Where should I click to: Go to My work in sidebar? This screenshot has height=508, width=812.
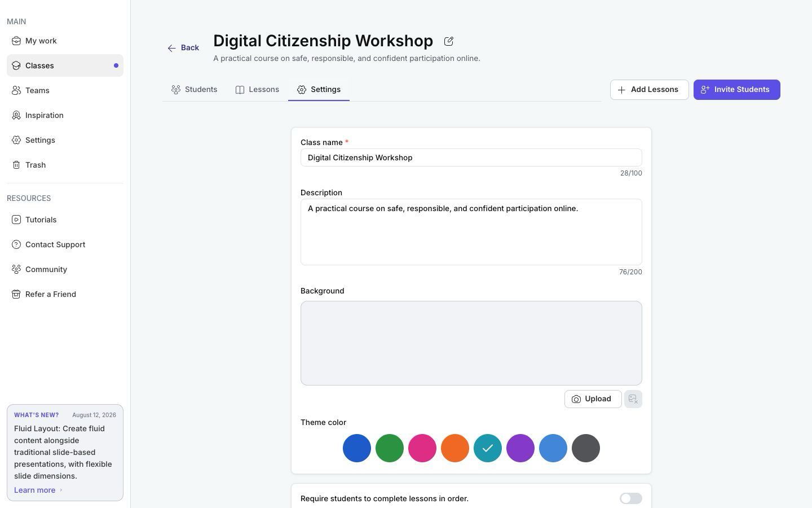click(65, 41)
